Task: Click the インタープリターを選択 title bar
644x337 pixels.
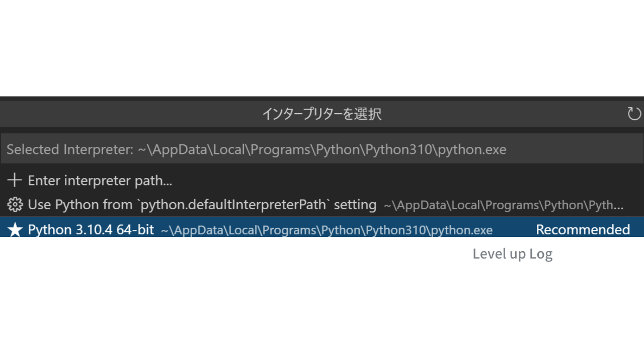Action: [x=322, y=113]
